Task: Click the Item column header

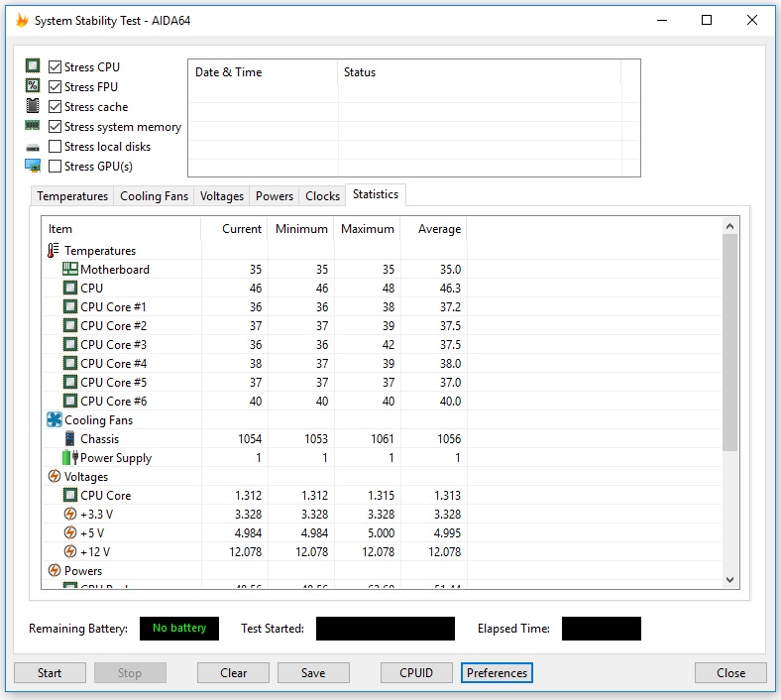Action: coord(122,229)
